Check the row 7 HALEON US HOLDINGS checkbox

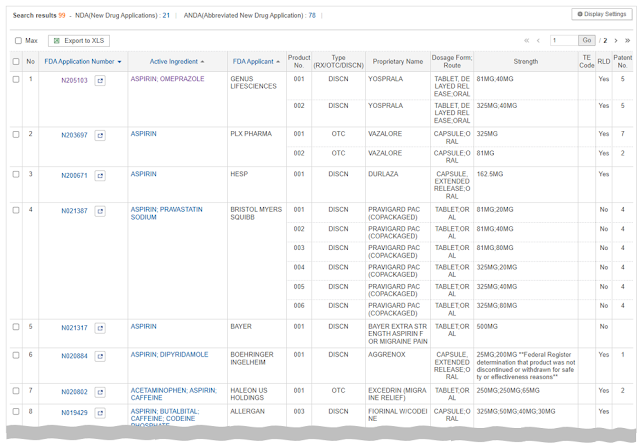point(16,391)
